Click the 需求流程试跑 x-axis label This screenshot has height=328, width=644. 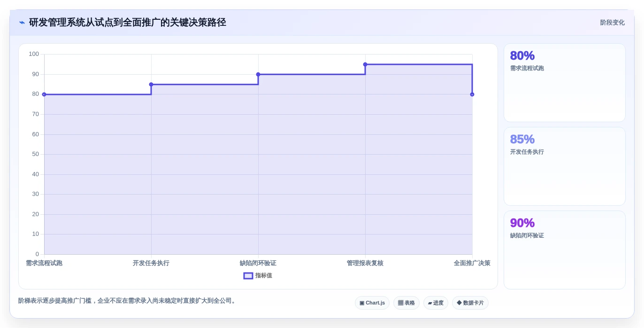44,263
